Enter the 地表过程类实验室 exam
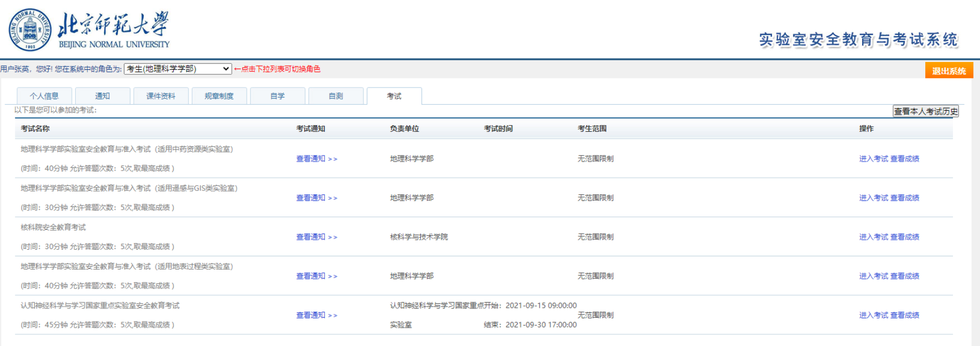Image resolution: width=980 pixels, height=346 pixels. pos(873,276)
